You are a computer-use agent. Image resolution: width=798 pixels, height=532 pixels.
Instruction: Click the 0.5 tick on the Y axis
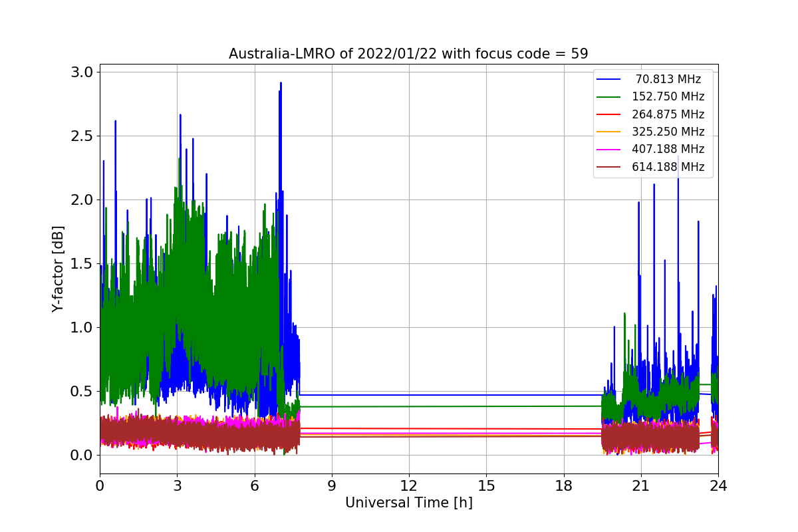82,391
